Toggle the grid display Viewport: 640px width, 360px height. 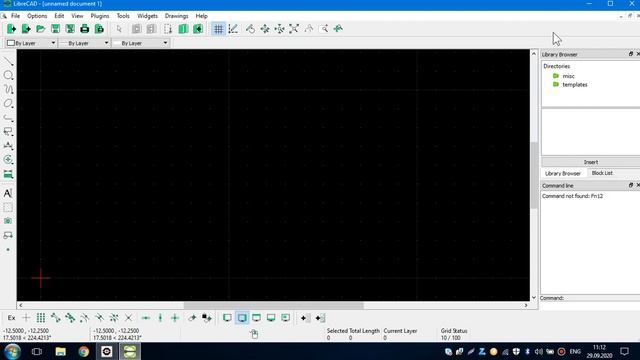click(218, 29)
